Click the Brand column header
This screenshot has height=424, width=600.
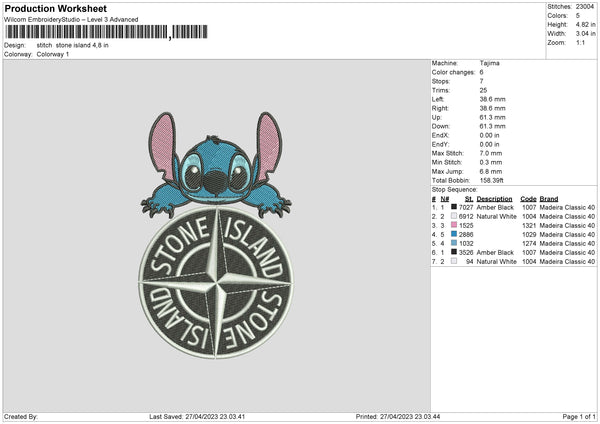click(549, 199)
